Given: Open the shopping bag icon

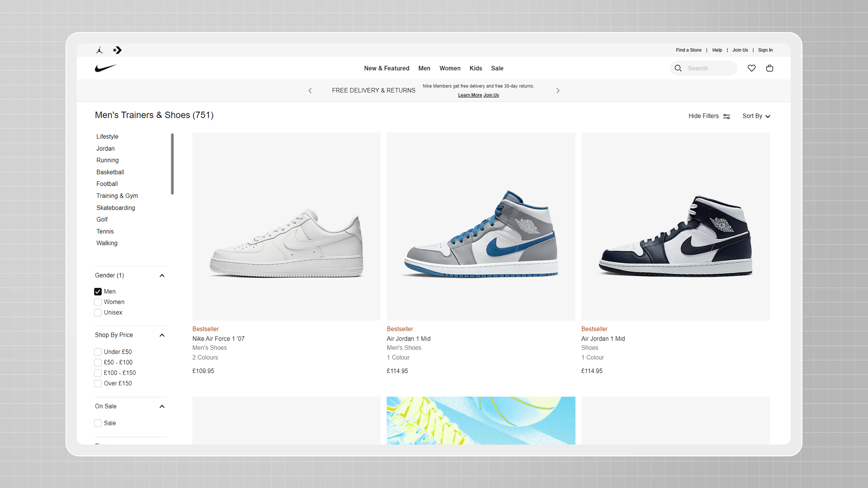Looking at the screenshot, I should pos(769,68).
